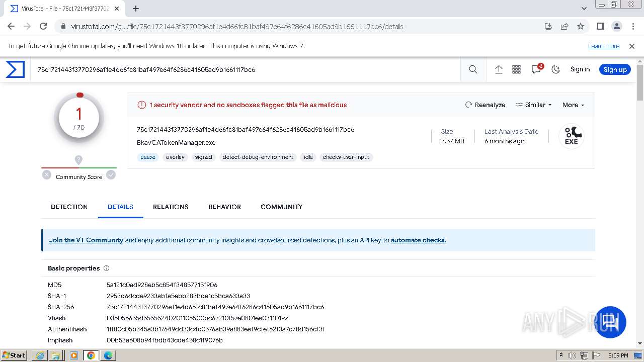
Task: Click the checks-user-input tag
Action: point(346,157)
